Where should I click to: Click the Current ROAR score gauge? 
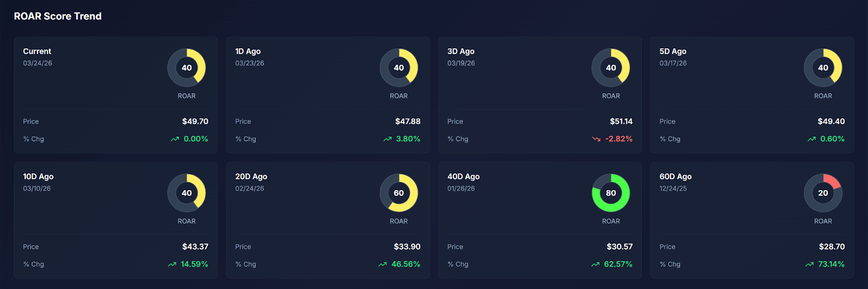click(x=187, y=68)
